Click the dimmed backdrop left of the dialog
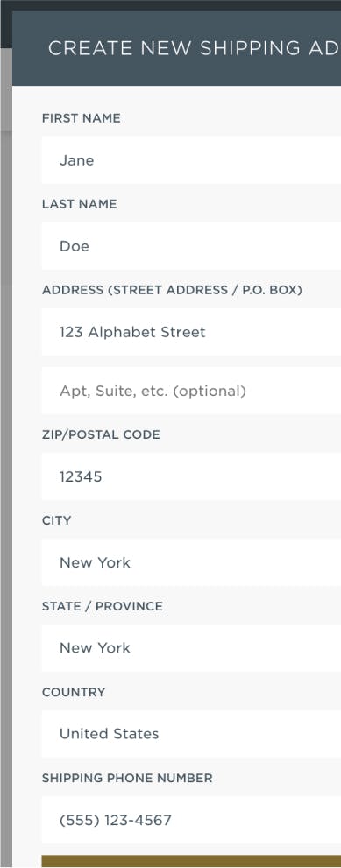The height and width of the screenshot is (868, 341). pos(5,443)
